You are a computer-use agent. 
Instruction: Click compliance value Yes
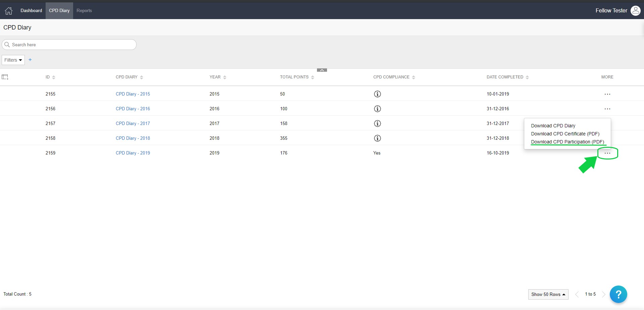tap(377, 153)
